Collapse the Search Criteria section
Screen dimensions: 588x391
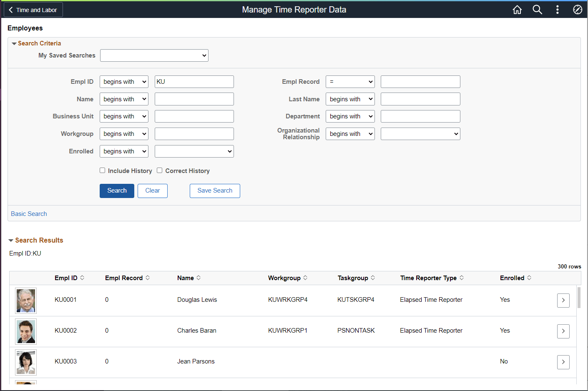(x=14, y=43)
